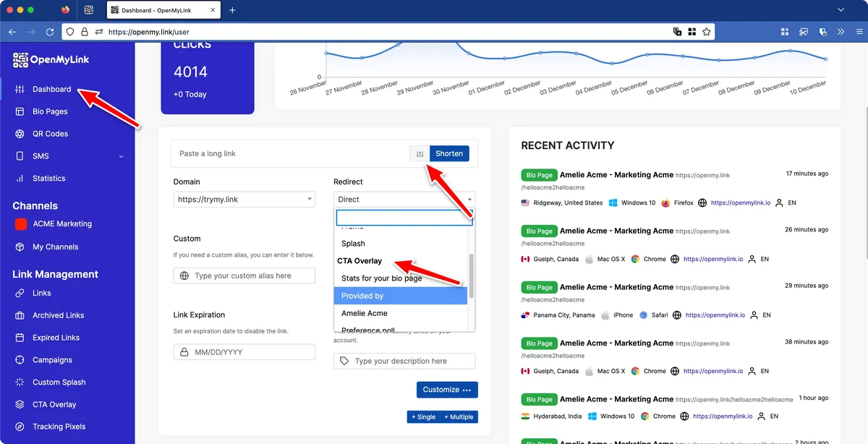
Task: Click the Firefox icon in title bar
Action: coord(65,10)
